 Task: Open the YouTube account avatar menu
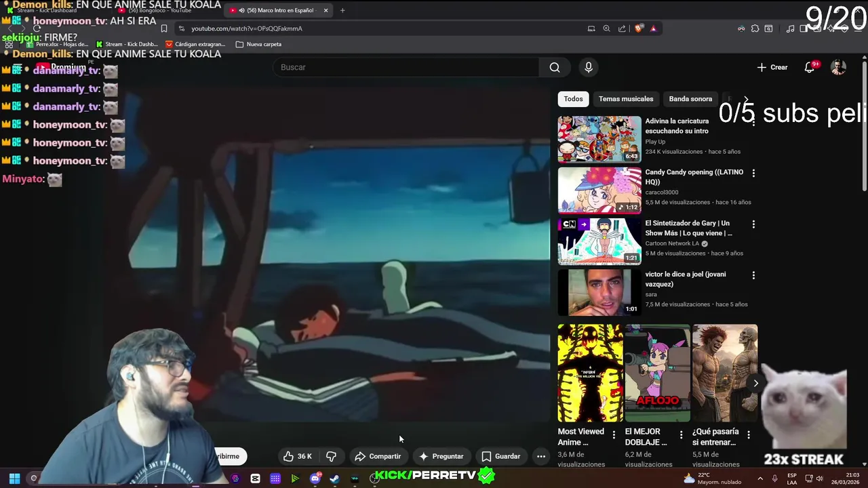tap(839, 67)
